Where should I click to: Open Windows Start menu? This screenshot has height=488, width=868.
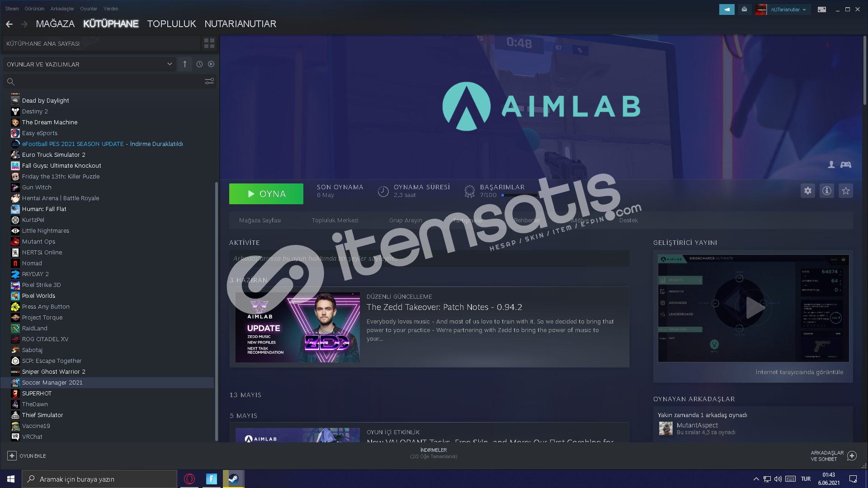11,479
